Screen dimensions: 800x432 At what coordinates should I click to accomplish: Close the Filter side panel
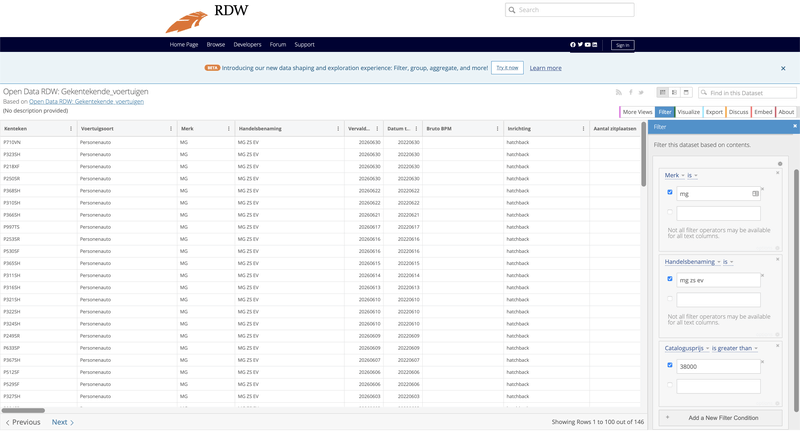pyautogui.click(x=794, y=126)
